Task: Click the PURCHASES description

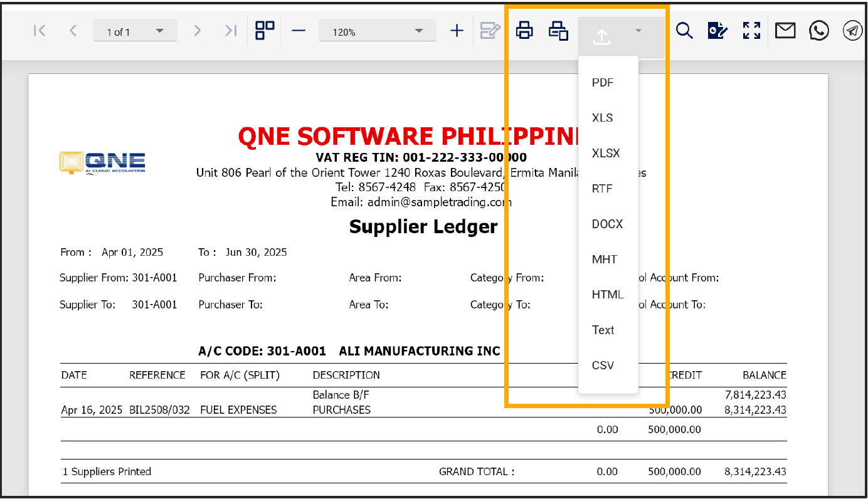Action: point(342,410)
